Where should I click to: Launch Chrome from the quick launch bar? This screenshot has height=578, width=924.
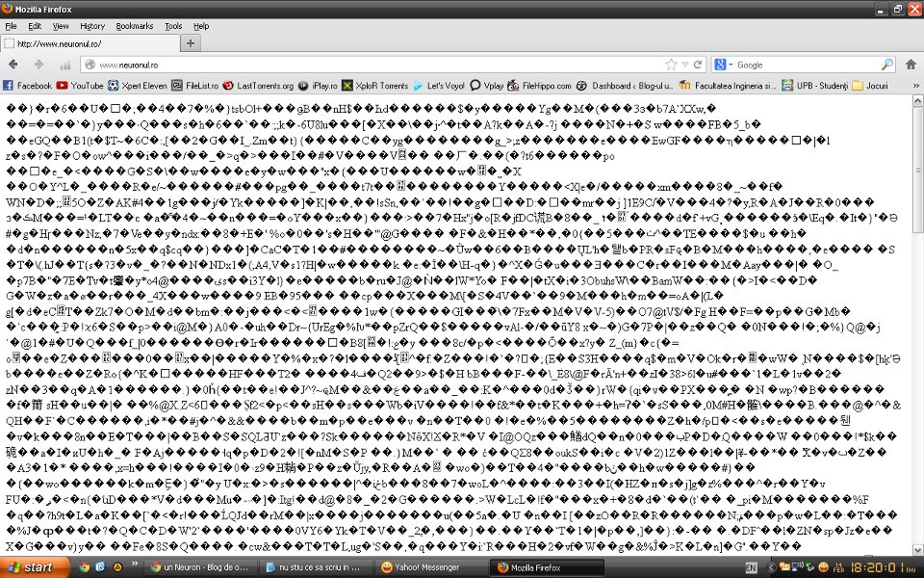pyautogui.click(x=85, y=567)
